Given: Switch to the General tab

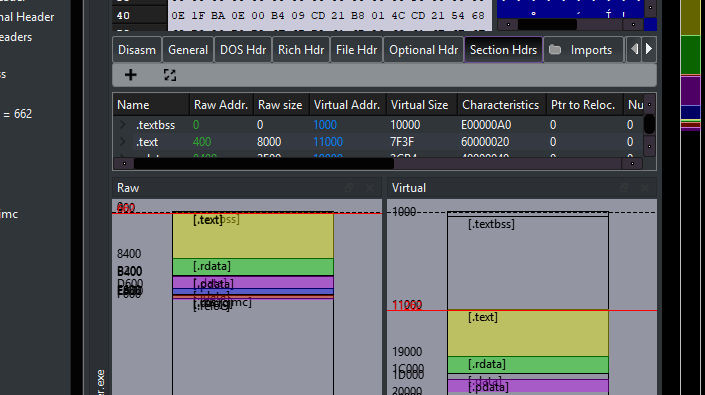Looking at the screenshot, I should [x=188, y=50].
